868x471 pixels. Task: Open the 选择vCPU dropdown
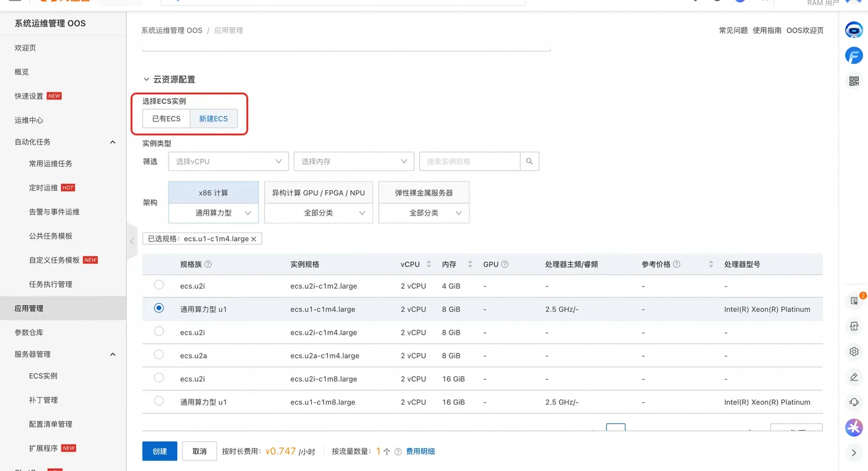[228, 161]
